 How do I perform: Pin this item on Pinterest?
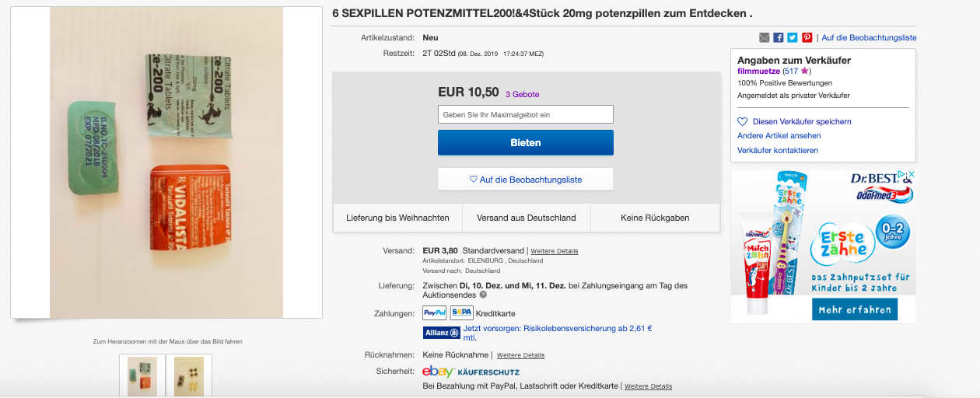click(807, 37)
